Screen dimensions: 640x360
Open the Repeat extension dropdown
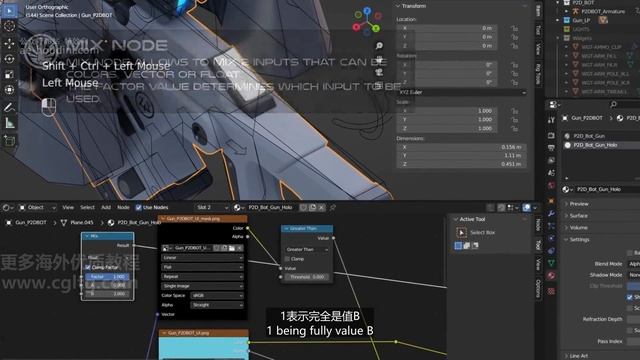tap(202, 277)
